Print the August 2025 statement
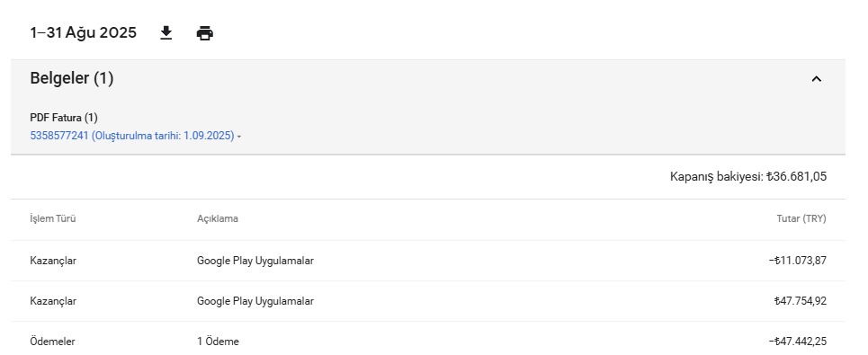Screen dimensions: 868x355 click(205, 33)
